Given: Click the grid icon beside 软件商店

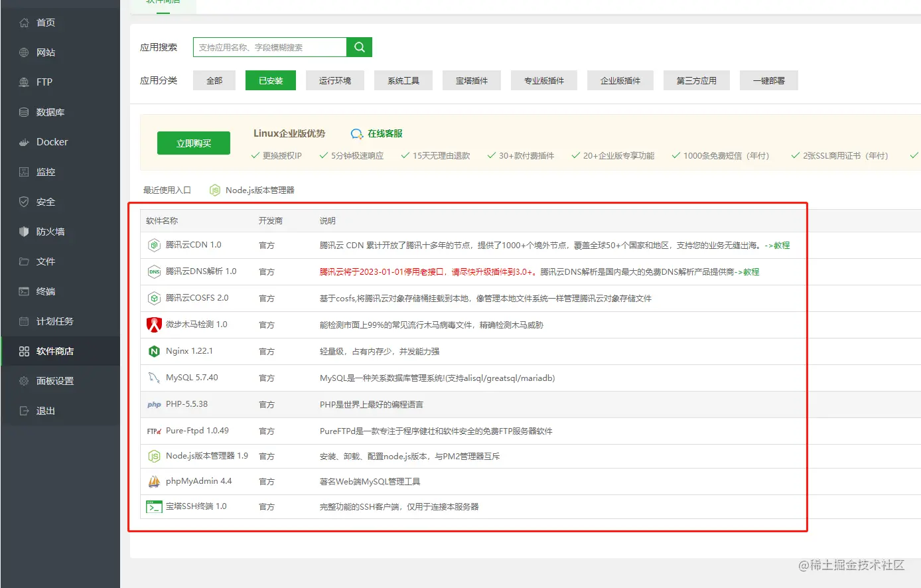Looking at the screenshot, I should click(x=25, y=351).
